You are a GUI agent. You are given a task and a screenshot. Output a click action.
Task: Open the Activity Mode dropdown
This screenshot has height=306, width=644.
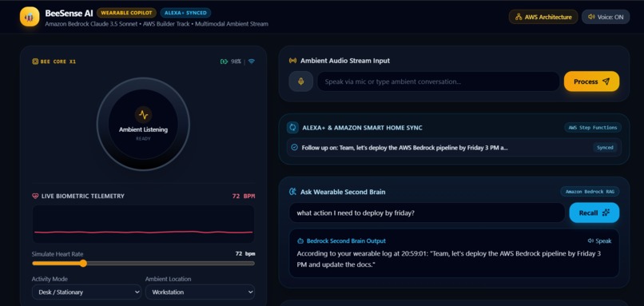coord(86,292)
